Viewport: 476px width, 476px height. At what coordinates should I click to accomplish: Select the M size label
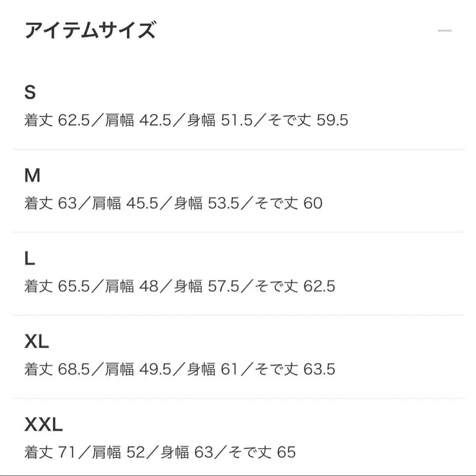pyautogui.click(x=32, y=176)
